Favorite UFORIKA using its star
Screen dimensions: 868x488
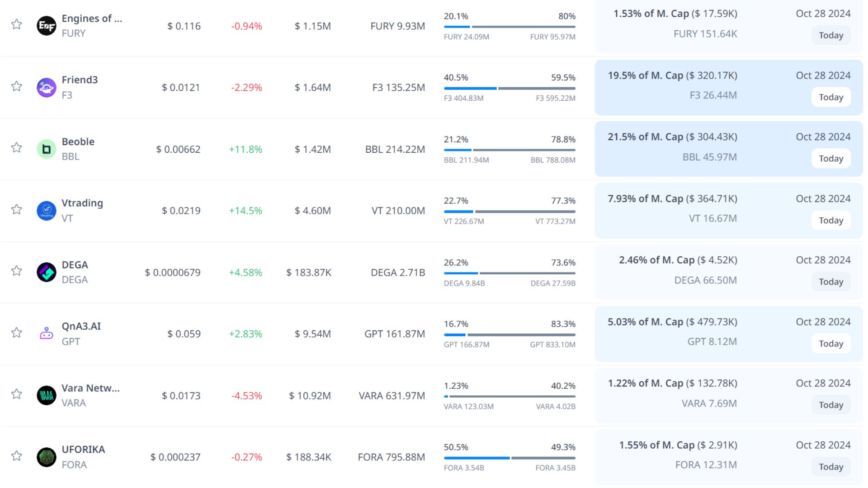point(17,455)
